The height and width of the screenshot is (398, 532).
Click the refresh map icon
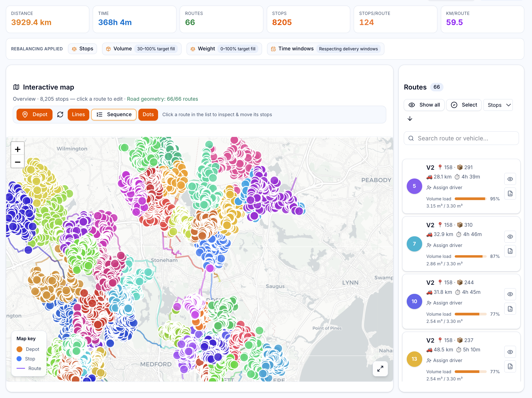coord(60,115)
